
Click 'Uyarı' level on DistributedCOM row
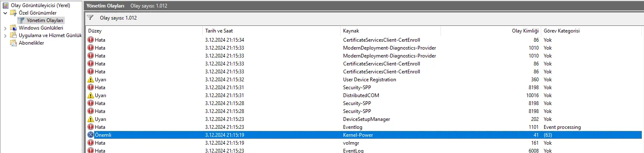coord(100,95)
